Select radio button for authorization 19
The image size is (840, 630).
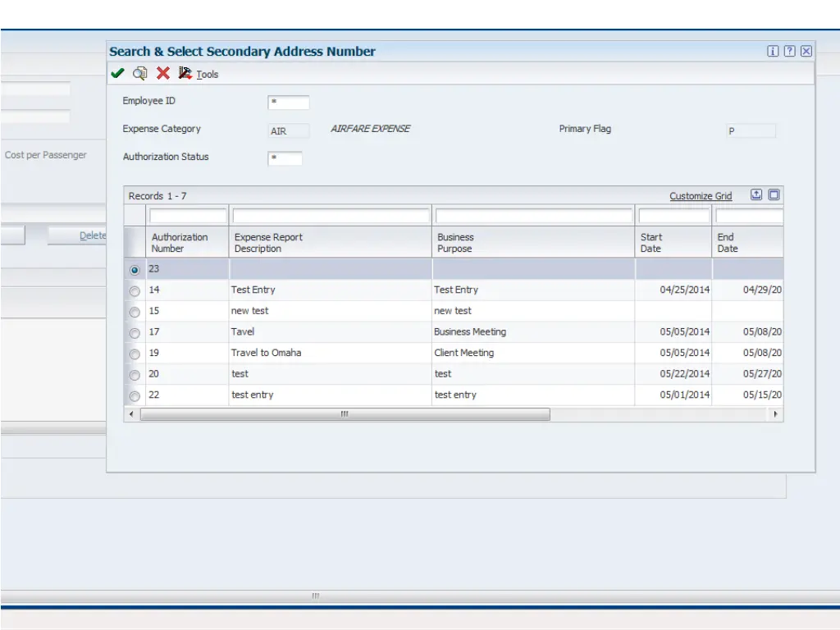coord(135,354)
